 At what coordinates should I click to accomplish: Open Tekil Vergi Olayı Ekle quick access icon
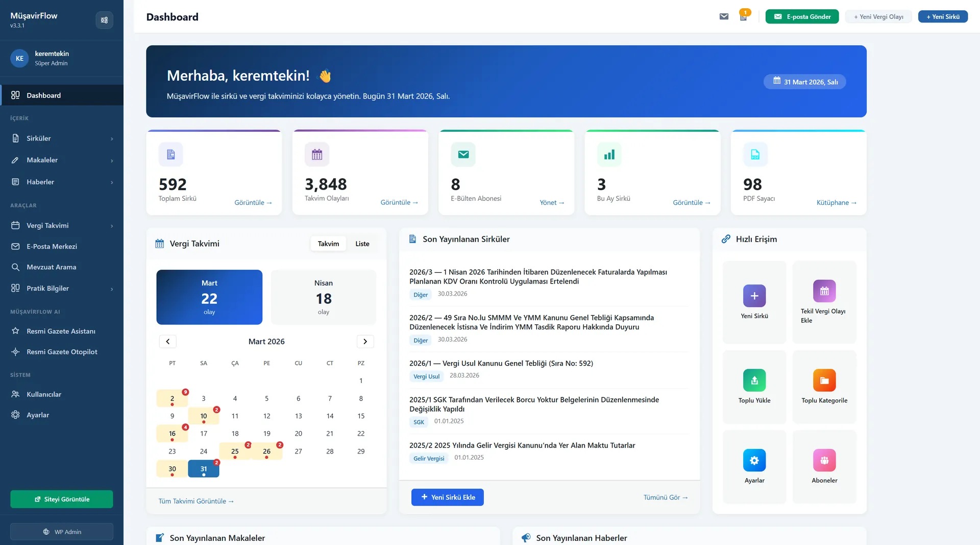(x=824, y=291)
